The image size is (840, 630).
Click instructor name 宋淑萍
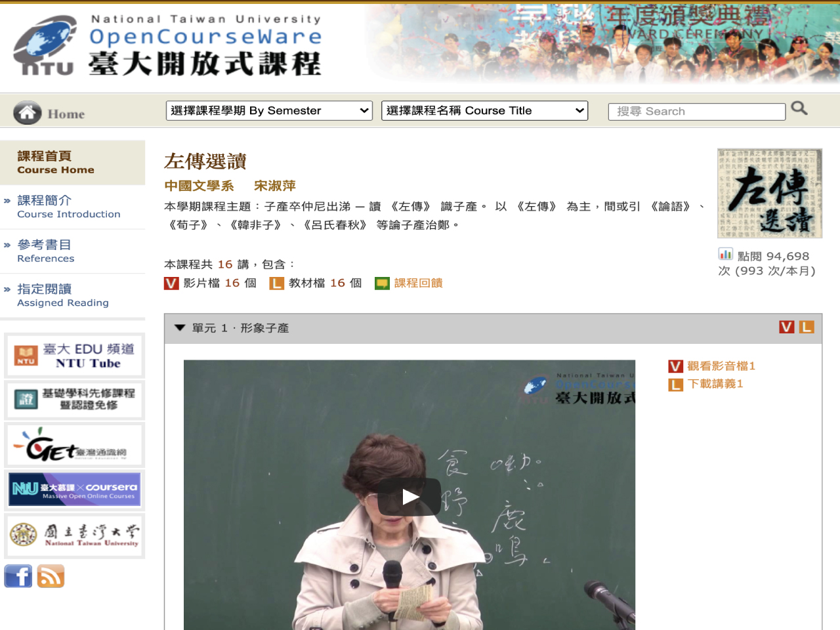[x=275, y=186]
